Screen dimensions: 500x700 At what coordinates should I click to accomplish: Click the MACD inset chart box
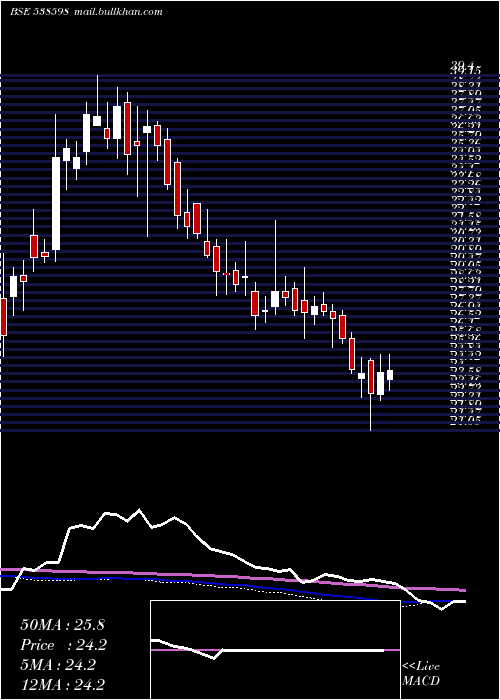[x=275, y=650]
